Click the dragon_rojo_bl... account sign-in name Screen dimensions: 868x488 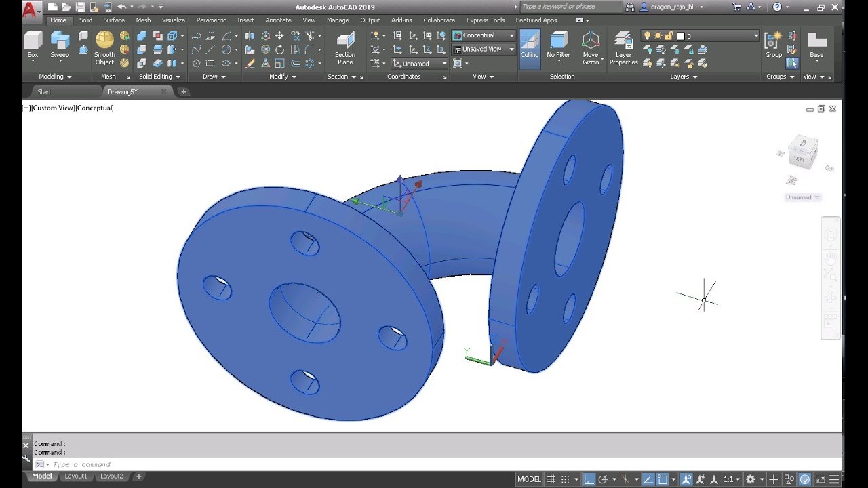(x=674, y=7)
